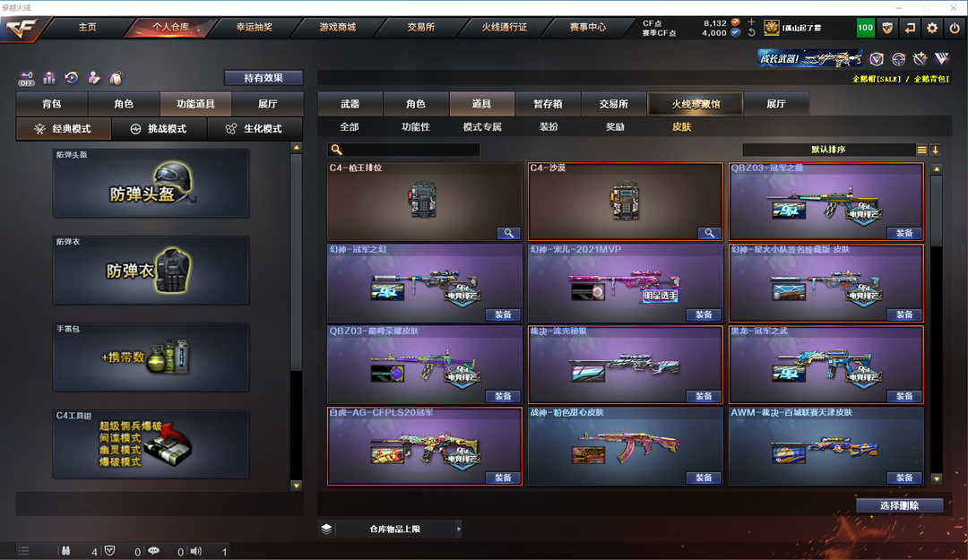Select the 经典模式 mode tab
968x560 pixels.
(64, 128)
